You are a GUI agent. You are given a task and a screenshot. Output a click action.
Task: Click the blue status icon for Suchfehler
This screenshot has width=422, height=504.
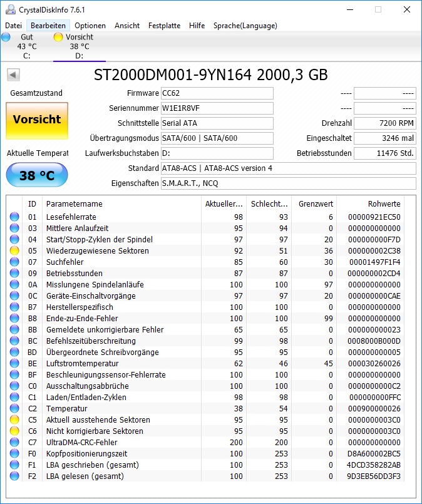click(x=14, y=262)
